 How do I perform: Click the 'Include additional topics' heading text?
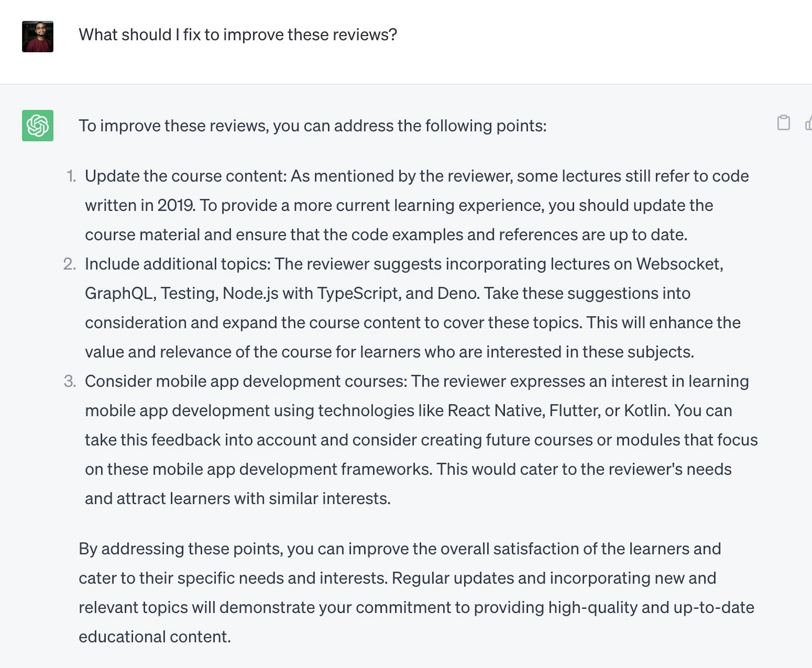tap(177, 264)
